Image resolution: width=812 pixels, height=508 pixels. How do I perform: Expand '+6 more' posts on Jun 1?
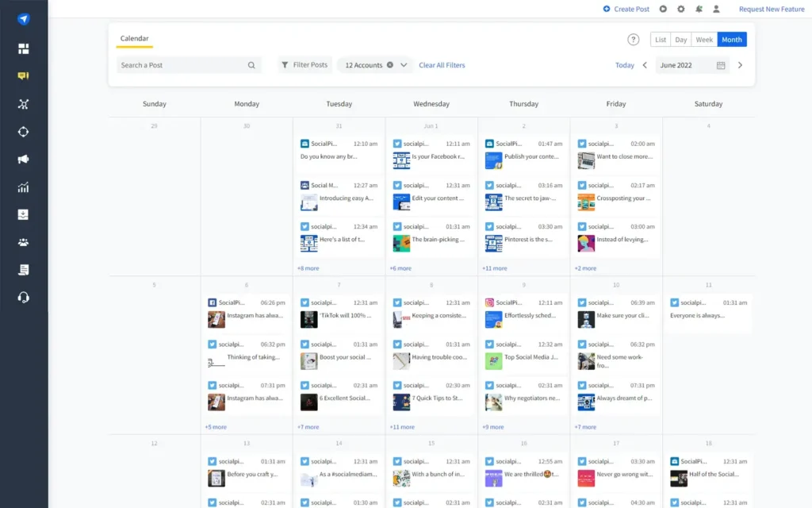point(400,268)
